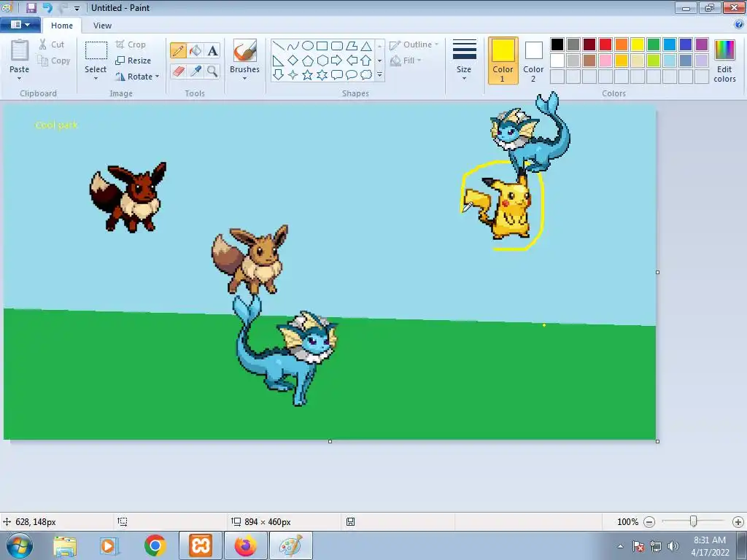Screen dimensions: 747x560
Task: Open Google Chrome from the taskbar
Action: click(x=155, y=545)
